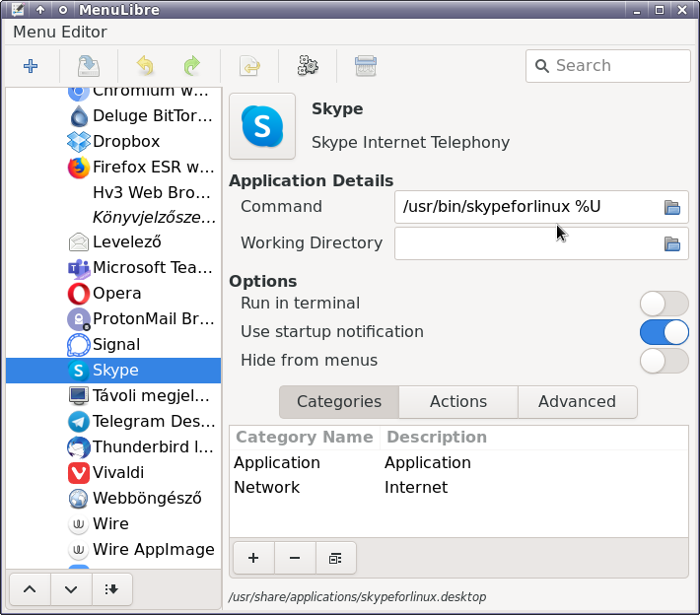Click the execute launcher gears icon

tap(308, 66)
